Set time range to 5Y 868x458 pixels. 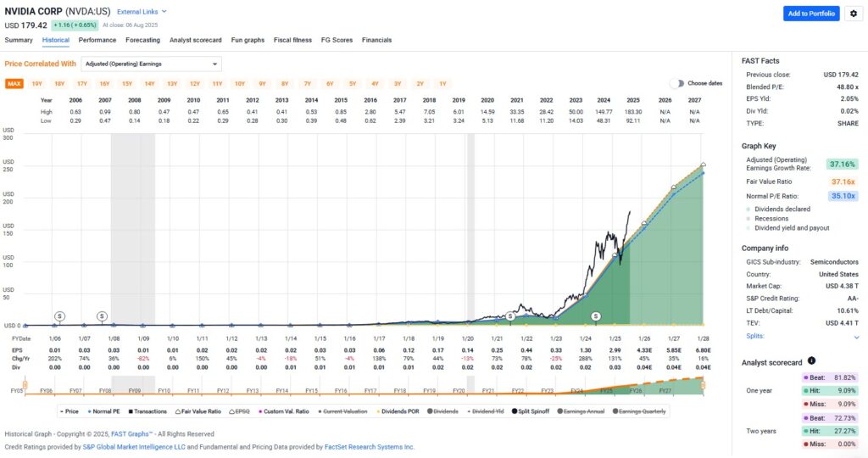[x=352, y=84]
